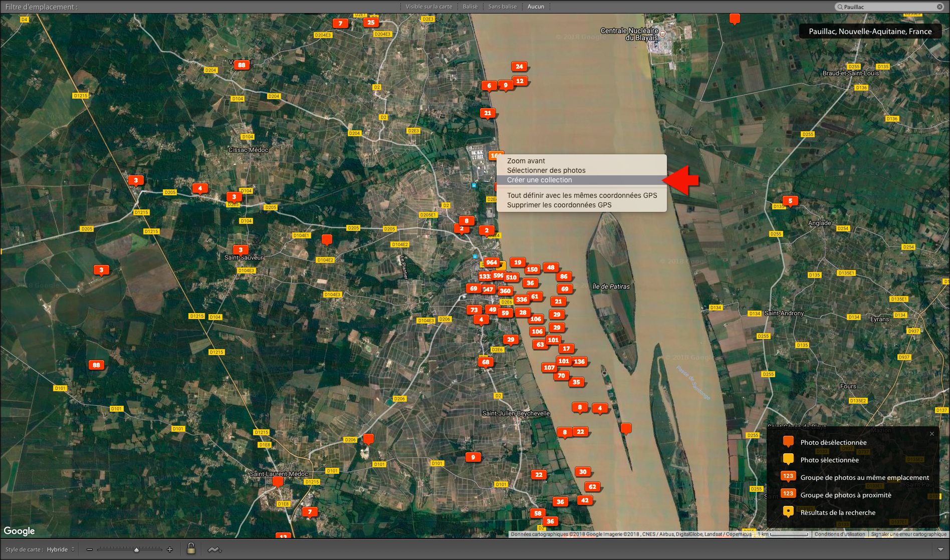Viewport: 950px width, 560px height.
Task: Choose Créer une collection menu entry
Action: coord(581,180)
